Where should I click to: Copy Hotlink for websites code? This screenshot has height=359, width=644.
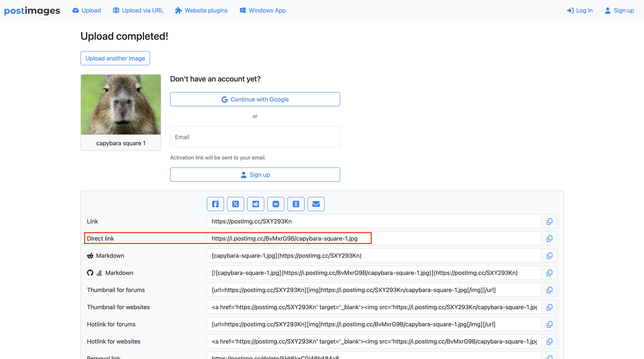549,341
